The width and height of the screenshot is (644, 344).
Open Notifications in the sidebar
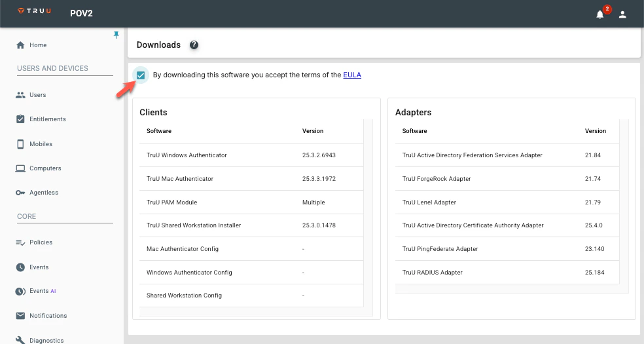coord(48,316)
